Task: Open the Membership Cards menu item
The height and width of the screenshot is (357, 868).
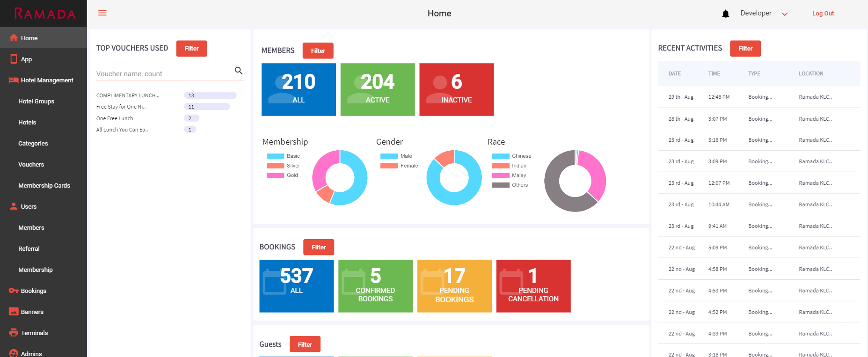Action: click(x=44, y=185)
